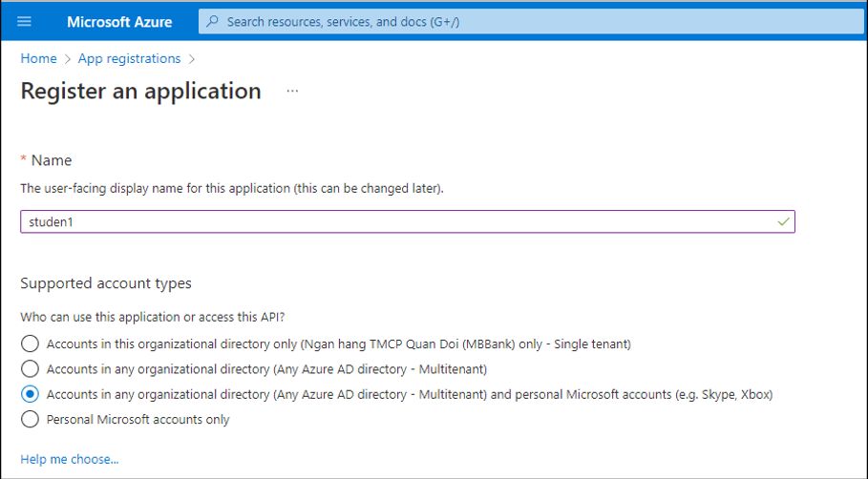Click the Microsoft Azure brand logo text
Image resolution: width=868 pixels, height=479 pixels.
[118, 21]
